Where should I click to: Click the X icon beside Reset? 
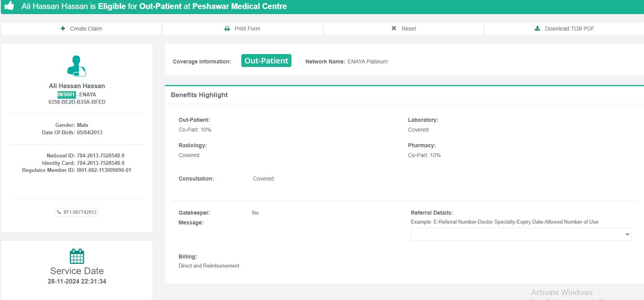[x=394, y=29]
